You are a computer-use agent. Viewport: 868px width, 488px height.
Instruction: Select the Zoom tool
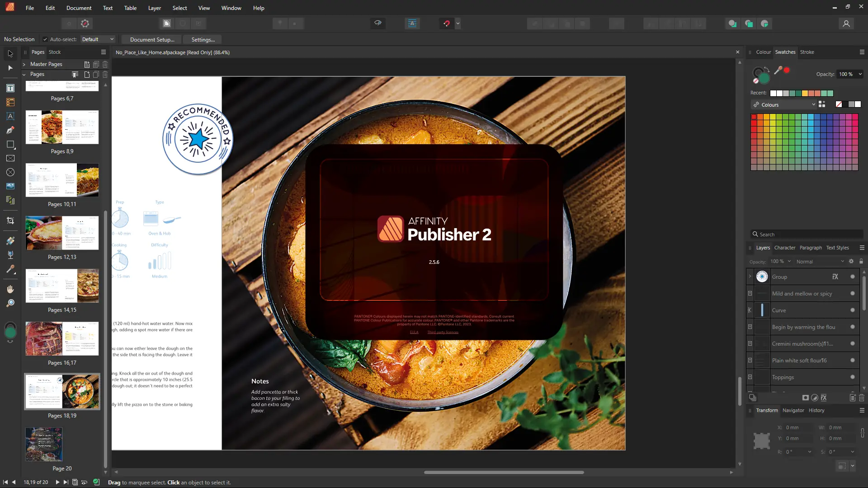pos(10,303)
